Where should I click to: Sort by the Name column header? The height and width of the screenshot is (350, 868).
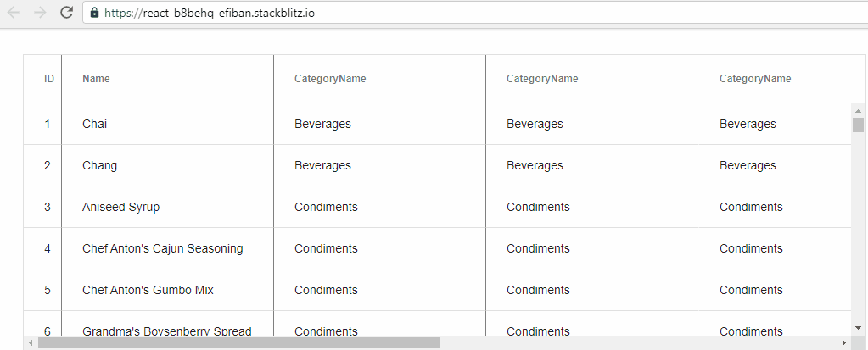point(96,79)
